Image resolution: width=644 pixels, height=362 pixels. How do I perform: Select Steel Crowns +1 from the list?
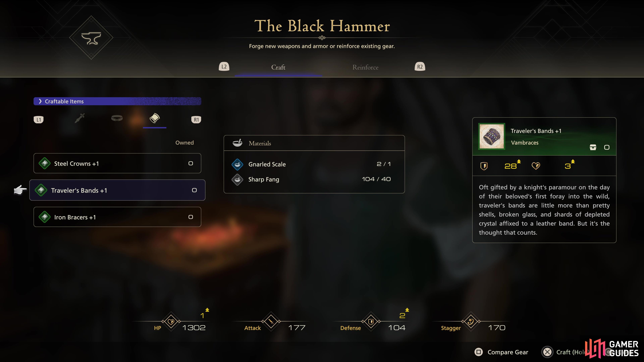117,163
